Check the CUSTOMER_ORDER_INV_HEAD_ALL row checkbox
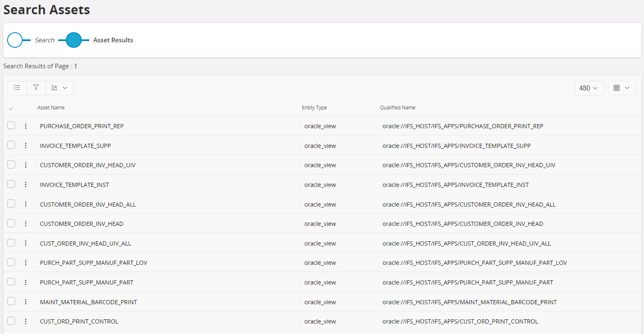This screenshot has width=644, height=334. pos(11,204)
